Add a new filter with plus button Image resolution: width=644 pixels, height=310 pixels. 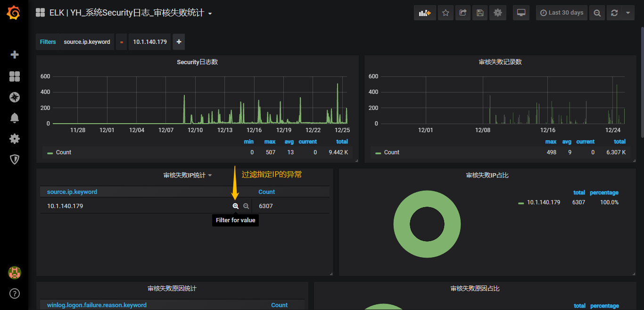178,42
